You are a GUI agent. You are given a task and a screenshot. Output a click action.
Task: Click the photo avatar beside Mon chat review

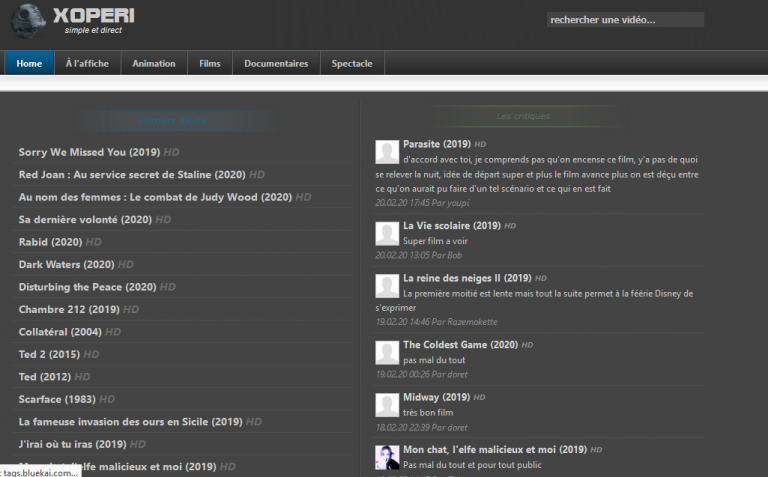(x=387, y=458)
